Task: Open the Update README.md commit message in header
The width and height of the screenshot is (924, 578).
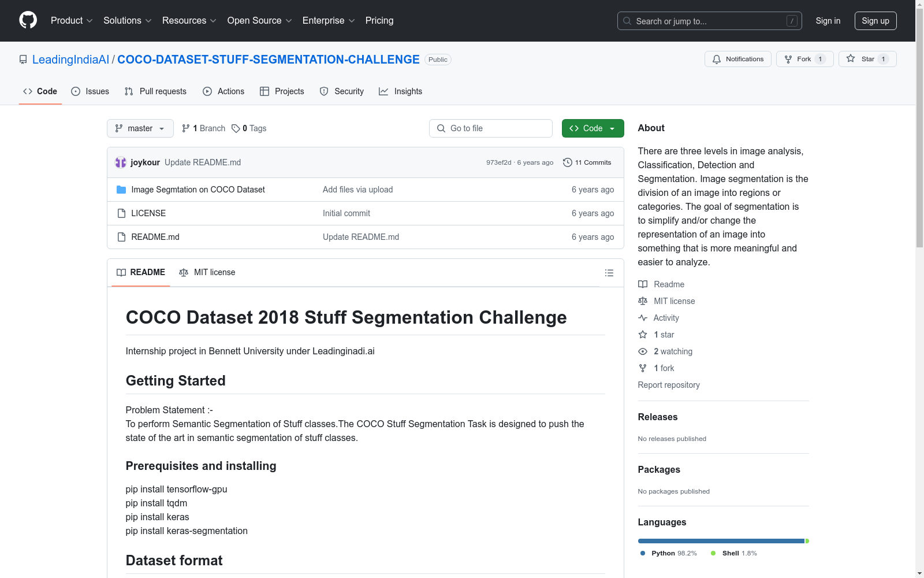Action: tap(203, 162)
